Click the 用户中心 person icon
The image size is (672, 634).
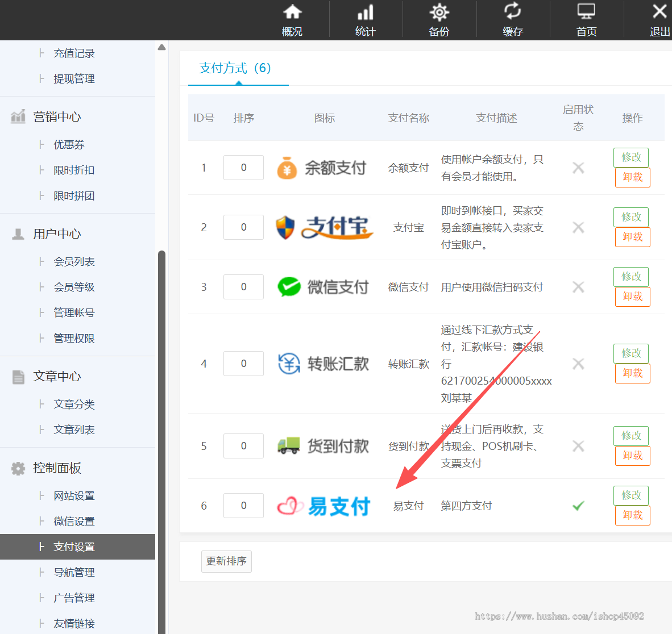click(x=18, y=234)
